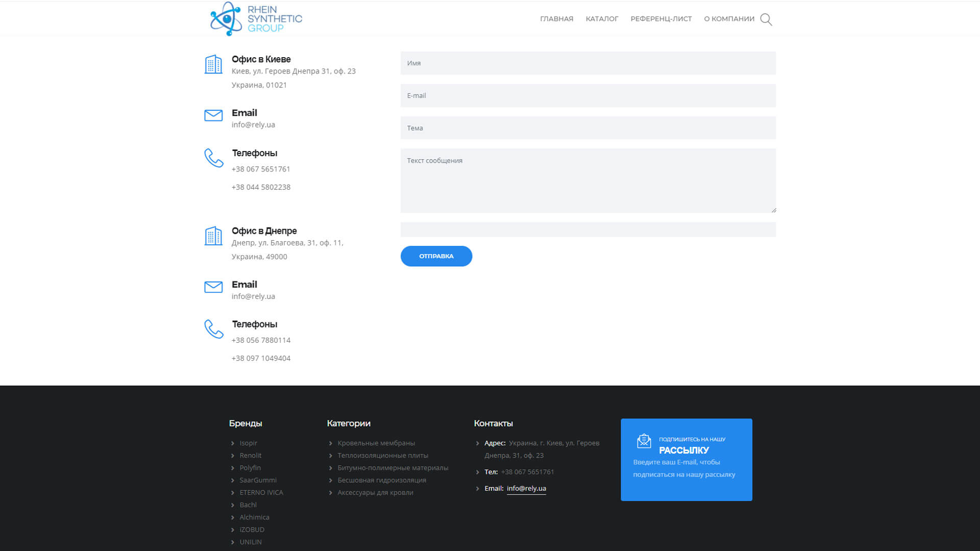Click the newsletter envelope icon in blue box
Image resolution: width=980 pixels, height=551 pixels.
[644, 441]
